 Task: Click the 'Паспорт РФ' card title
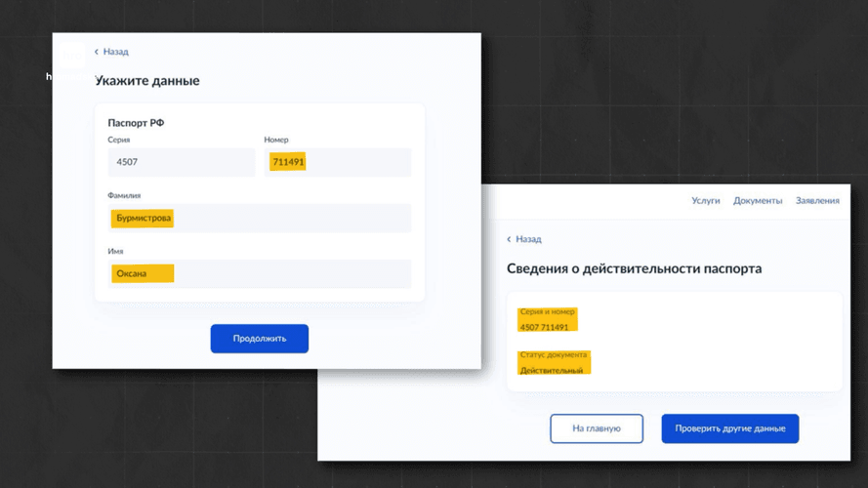[x=135, y=123]
